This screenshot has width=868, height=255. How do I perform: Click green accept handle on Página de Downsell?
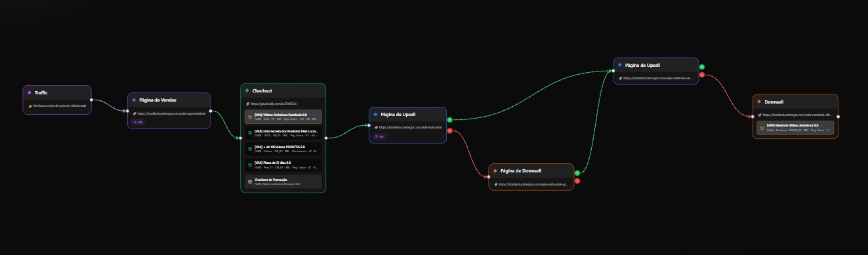point(577,173)
